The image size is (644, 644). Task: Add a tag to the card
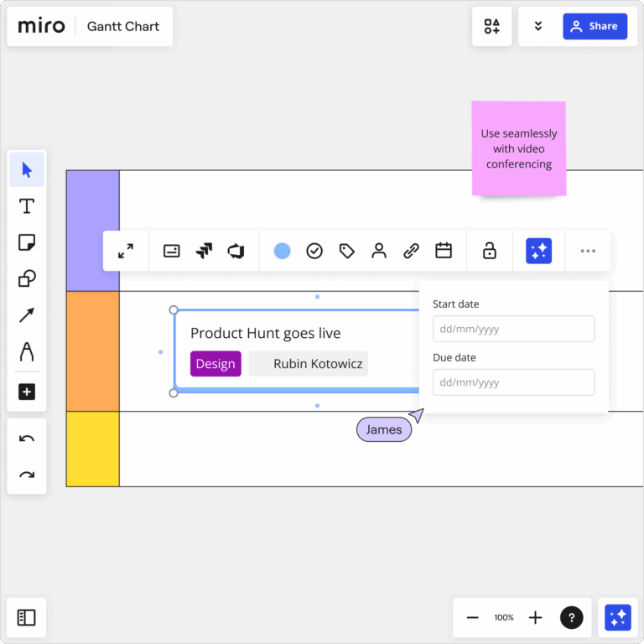tap(346, 251)
